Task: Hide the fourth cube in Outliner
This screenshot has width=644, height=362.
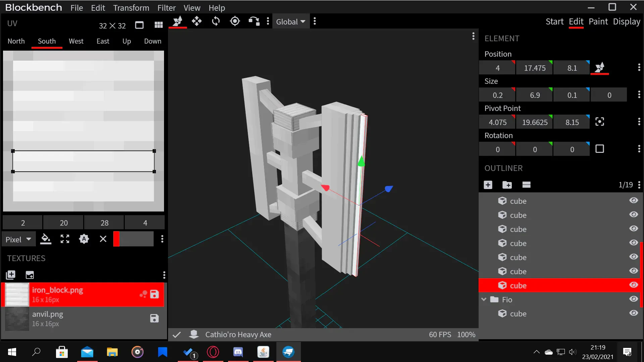Action: [x=634, y=243]
